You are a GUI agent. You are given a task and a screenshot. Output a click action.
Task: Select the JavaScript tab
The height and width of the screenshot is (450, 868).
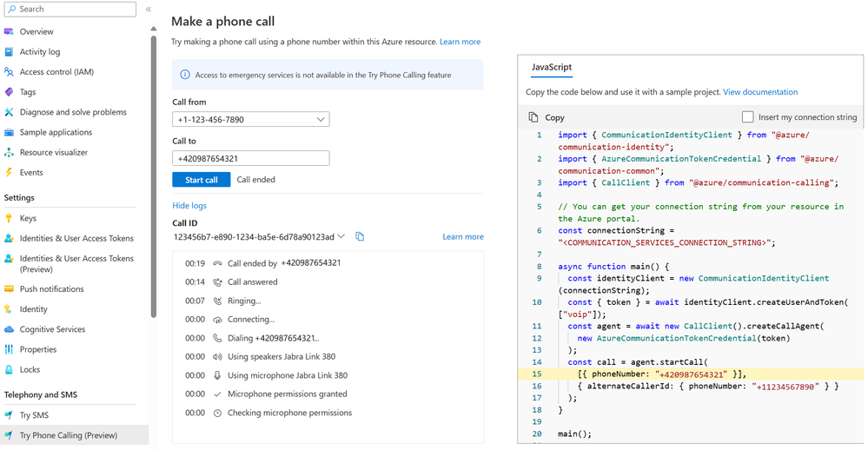pyautogui.click(x=552, y=67)
